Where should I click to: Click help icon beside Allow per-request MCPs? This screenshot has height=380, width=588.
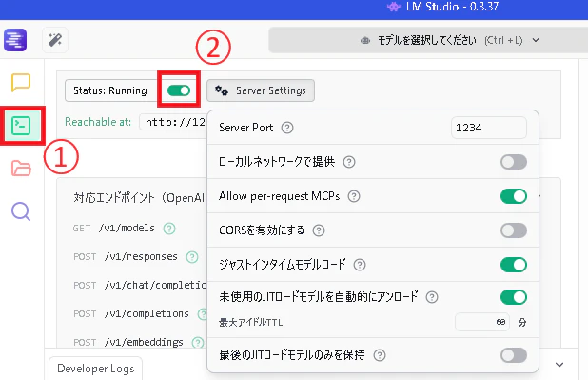pos(354,196)
